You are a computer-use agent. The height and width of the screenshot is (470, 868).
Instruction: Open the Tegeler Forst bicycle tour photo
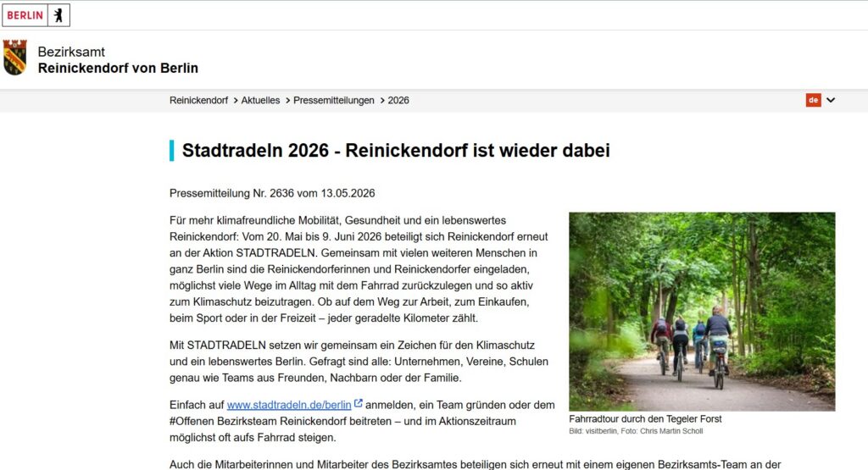pos(702,312)
